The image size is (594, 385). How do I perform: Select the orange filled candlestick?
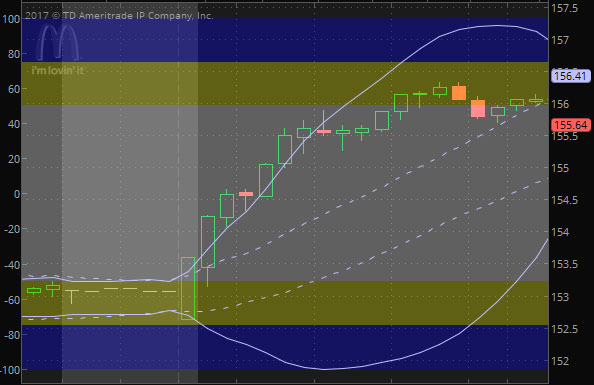point(459,93)
